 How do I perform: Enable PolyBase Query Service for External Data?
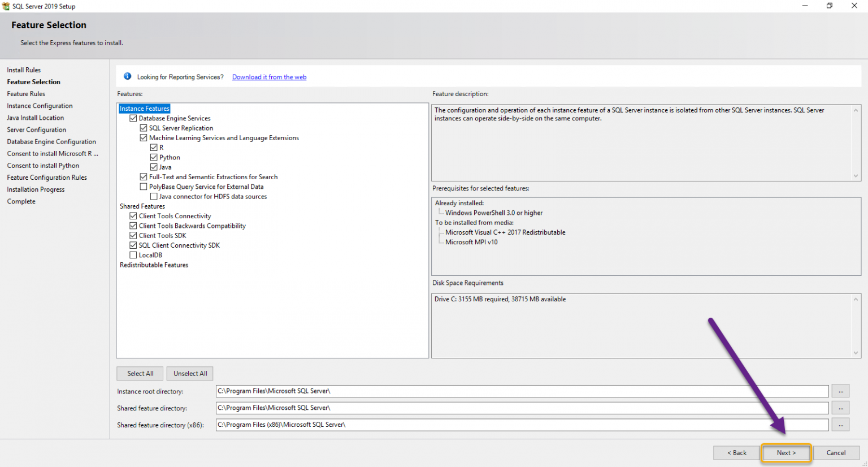click(x=144, y=186)
